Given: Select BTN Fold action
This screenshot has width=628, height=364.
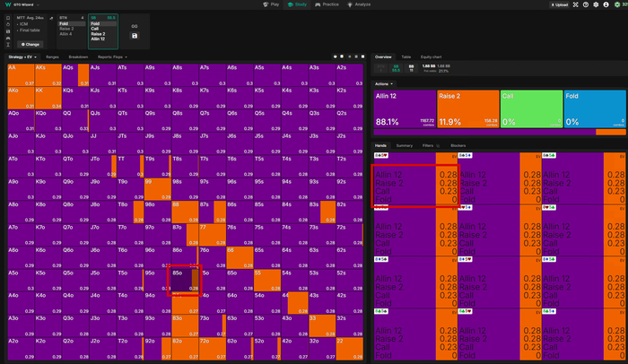Looking at the screenshot, I should 72,23.
